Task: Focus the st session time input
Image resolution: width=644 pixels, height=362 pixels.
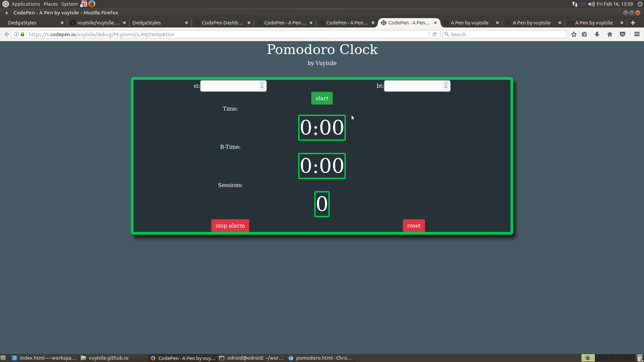Action: pos(230,86)
